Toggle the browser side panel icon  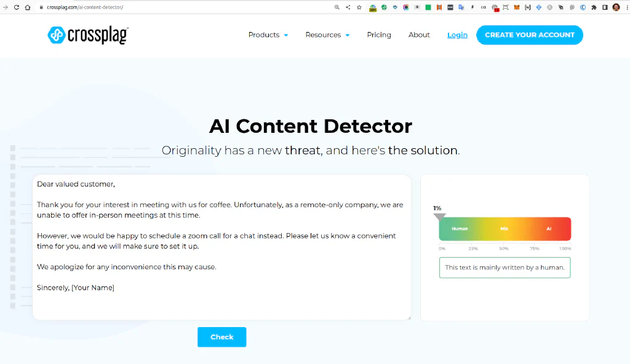pyautogui.click(x=605, y=7)
